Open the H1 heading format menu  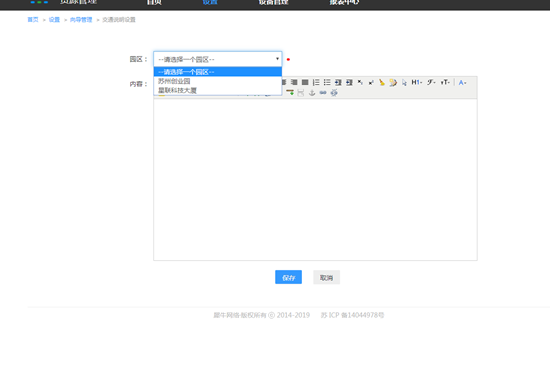tap(417, 82)
